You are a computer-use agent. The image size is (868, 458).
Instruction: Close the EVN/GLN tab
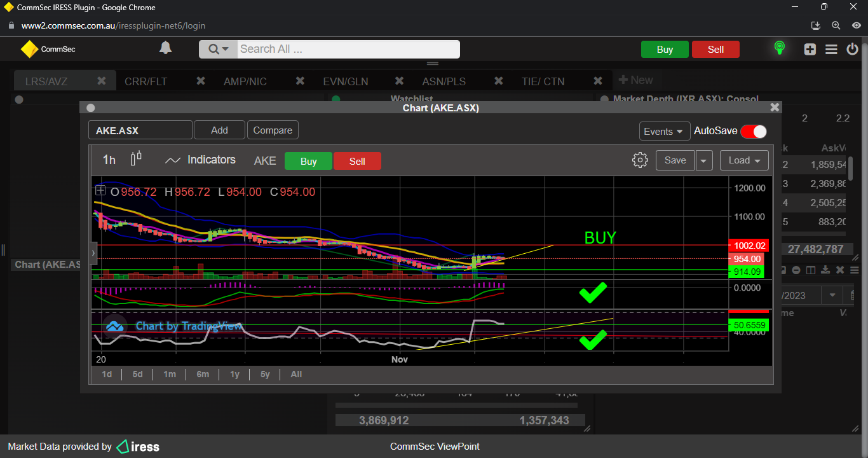[x=400, y=81]
